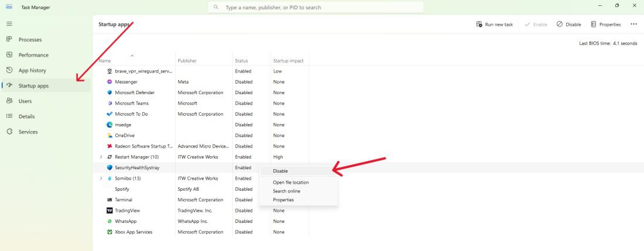
Task: Click the Messenger app icon
Action: click(109, 81)
